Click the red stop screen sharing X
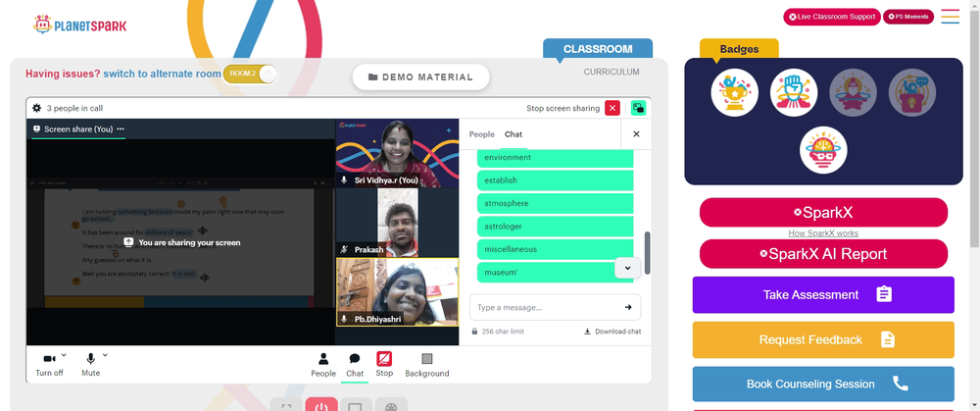Image resolution: width=980 pixels, height=411 pixels. coord(612,108)
